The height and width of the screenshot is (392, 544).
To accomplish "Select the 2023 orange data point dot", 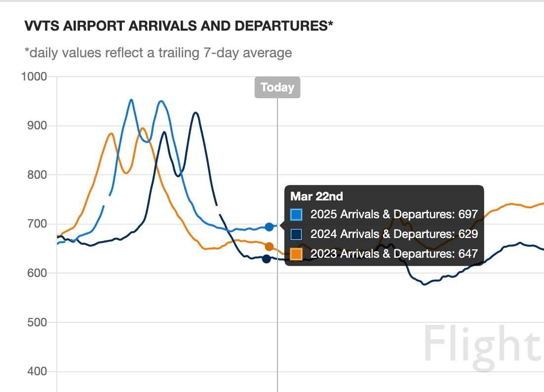I will pyautogui.click(x=269, y=246).
